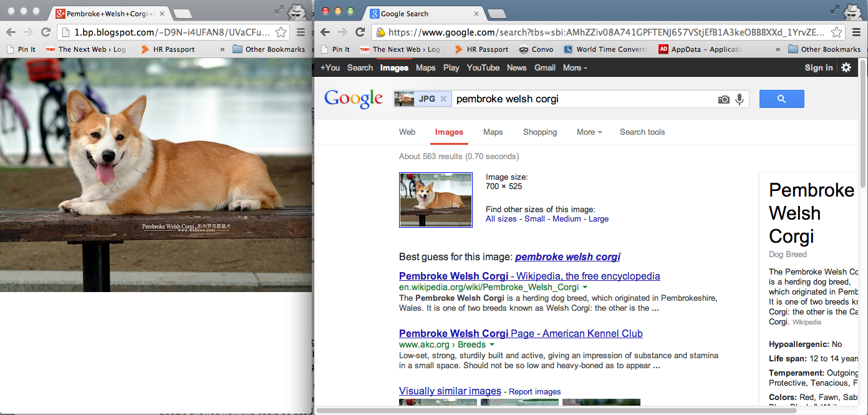Click the All sizes link
This screenshot has width=868, height=415.
(x=501, y=219)
